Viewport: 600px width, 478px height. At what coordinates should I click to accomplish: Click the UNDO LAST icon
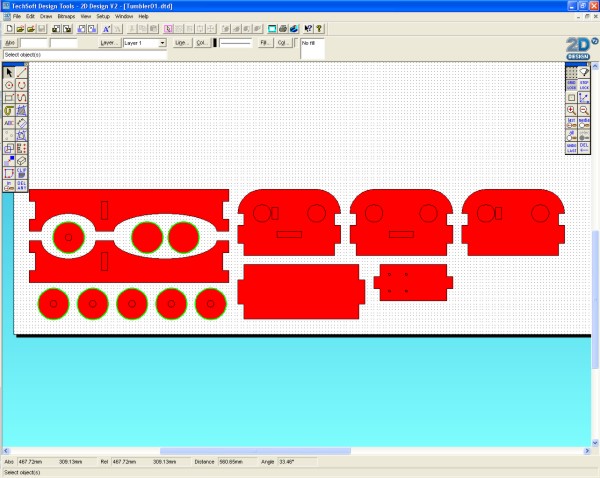[571, 148]
